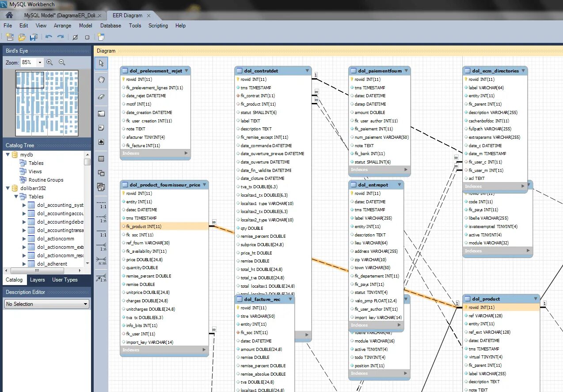The height and width of the screenshot is (392, 563).
Task: Switch to the User Types tab
Action: click(65, 280)
